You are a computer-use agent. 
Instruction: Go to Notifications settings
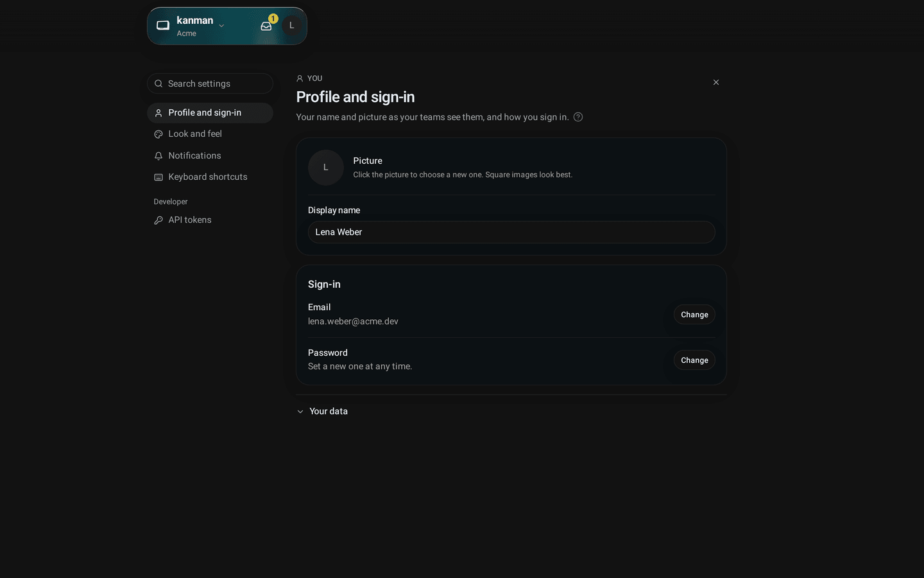(210, 155)
